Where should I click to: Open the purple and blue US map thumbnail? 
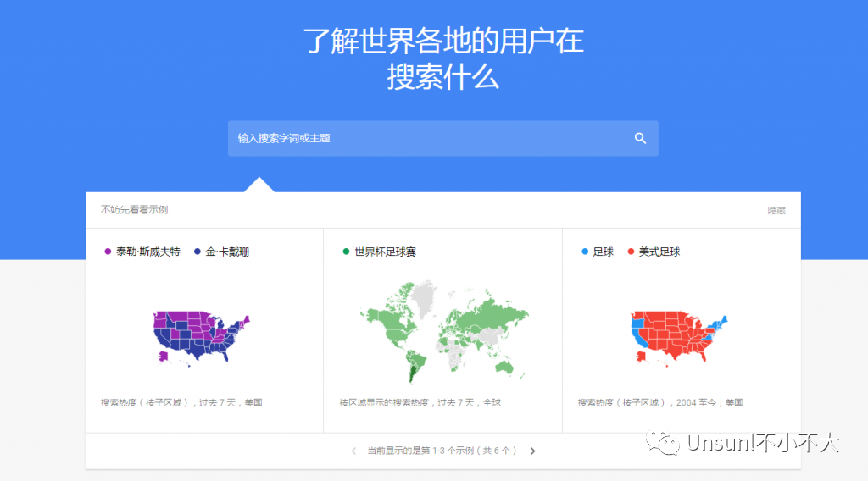pos(202,339)
